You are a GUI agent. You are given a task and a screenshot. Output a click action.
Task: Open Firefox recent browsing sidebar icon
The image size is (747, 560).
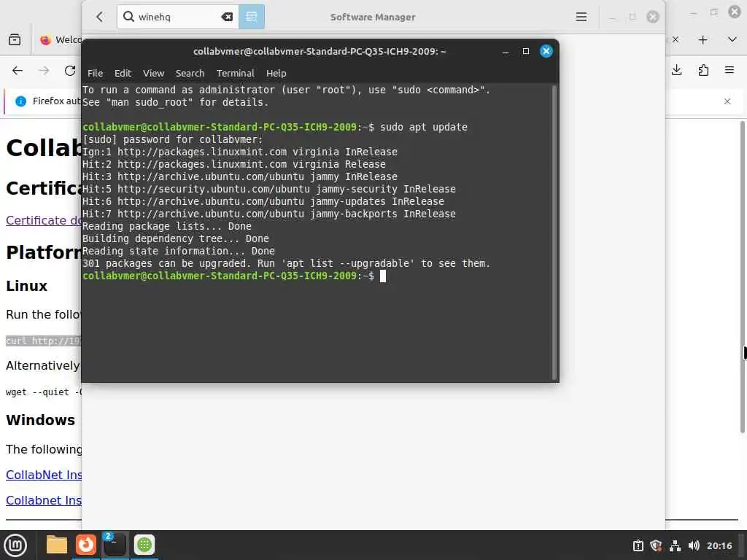[15, 39]
